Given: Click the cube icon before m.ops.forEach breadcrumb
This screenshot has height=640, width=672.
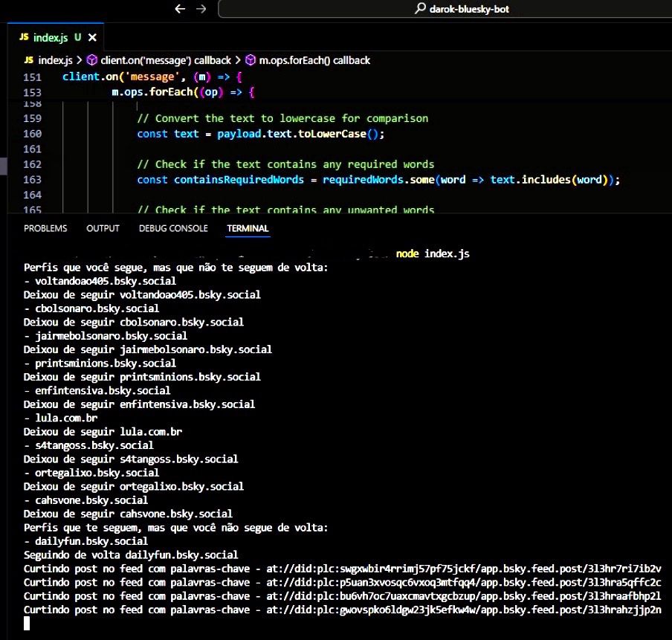Looking at the screenshot, I should 251,60.
